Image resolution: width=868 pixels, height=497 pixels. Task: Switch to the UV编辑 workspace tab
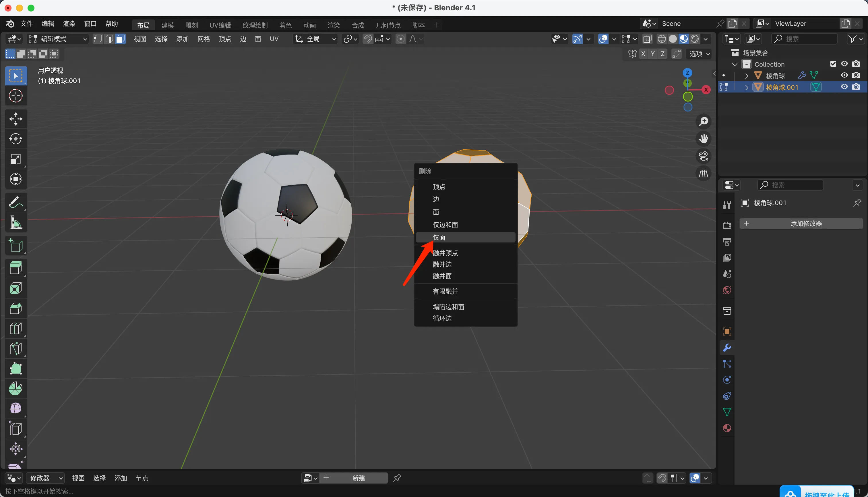(x=220, y=25)
